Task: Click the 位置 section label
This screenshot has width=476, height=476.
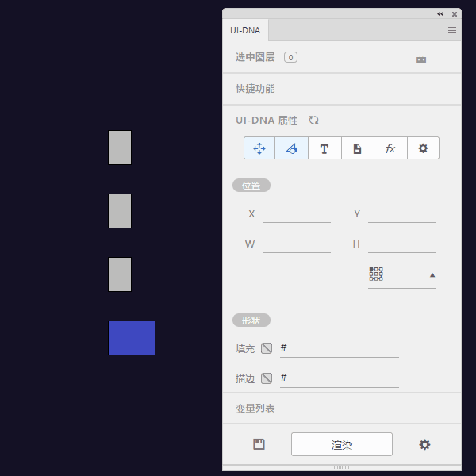Action: pyautogui.click(x=251, y=185)
